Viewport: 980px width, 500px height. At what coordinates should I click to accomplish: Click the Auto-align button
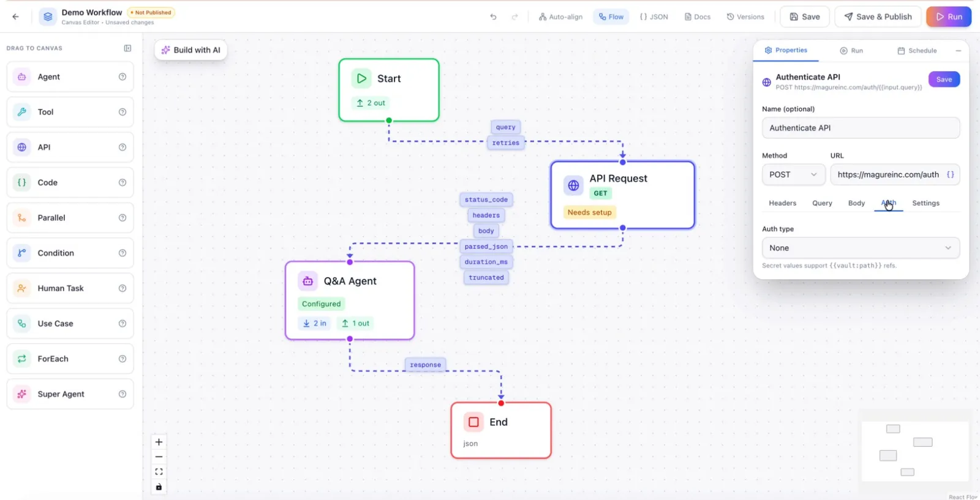pos(560,17)
